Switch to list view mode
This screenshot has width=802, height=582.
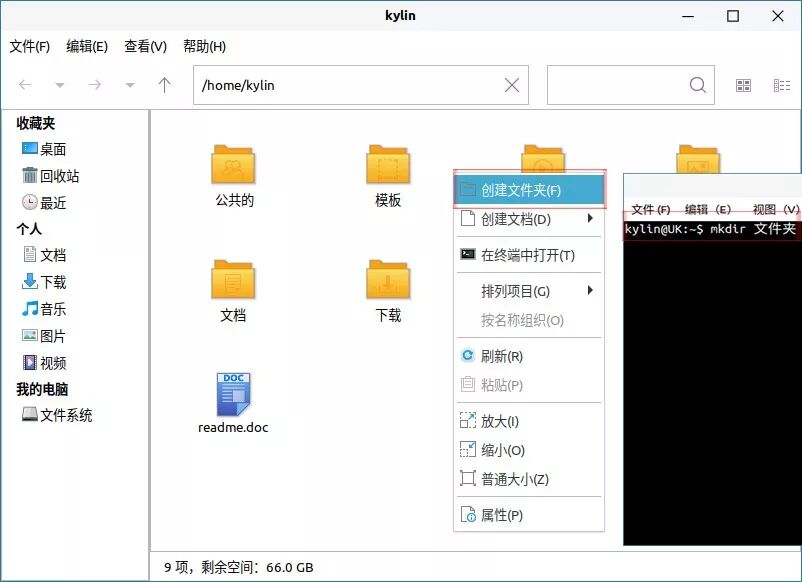[782, 85]
